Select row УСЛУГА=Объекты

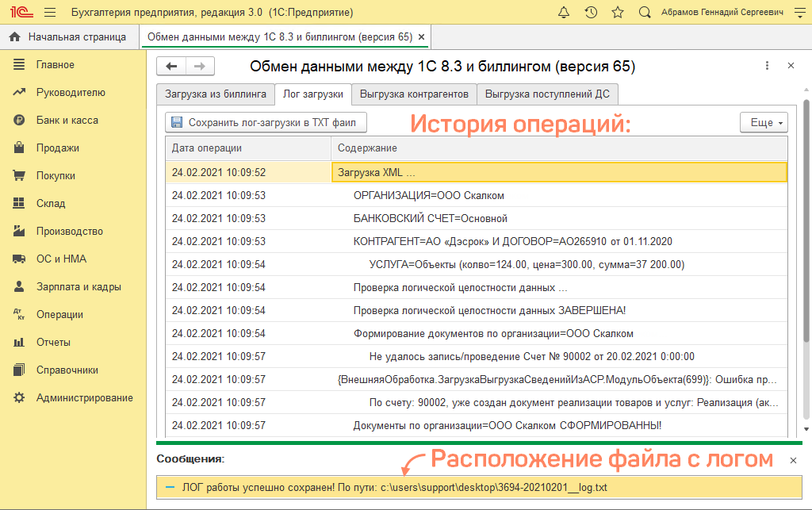(x=477, y=265)
